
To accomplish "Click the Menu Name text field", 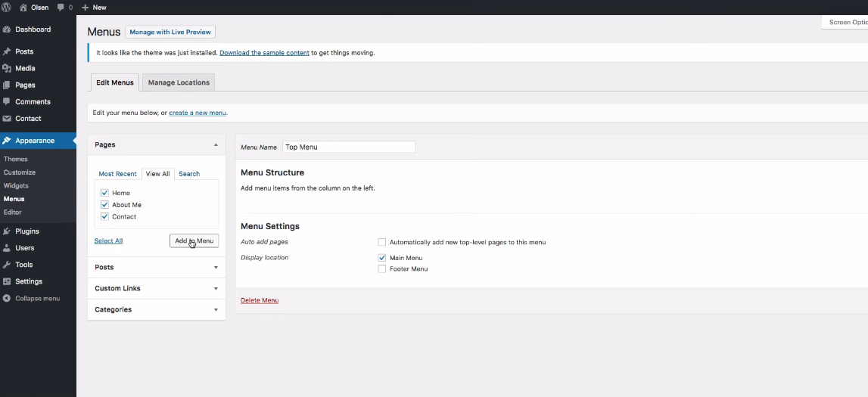I will click(348, 147).
